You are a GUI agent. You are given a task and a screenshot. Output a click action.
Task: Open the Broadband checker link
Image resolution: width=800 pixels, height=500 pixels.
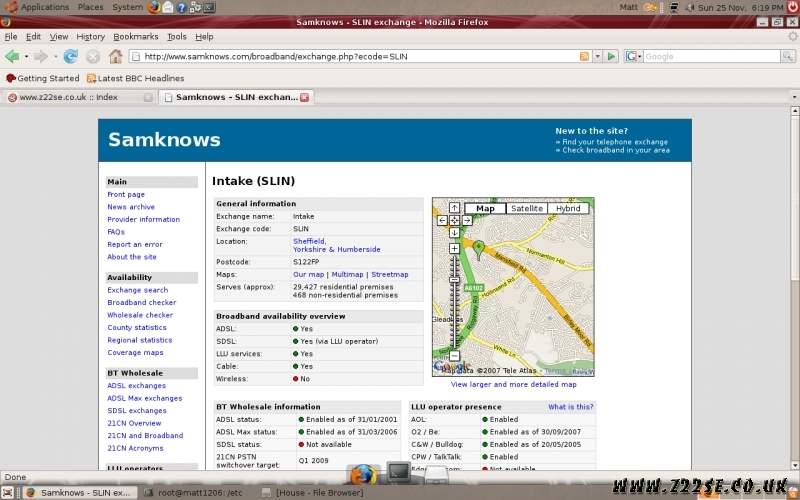(x=141, y=302)
